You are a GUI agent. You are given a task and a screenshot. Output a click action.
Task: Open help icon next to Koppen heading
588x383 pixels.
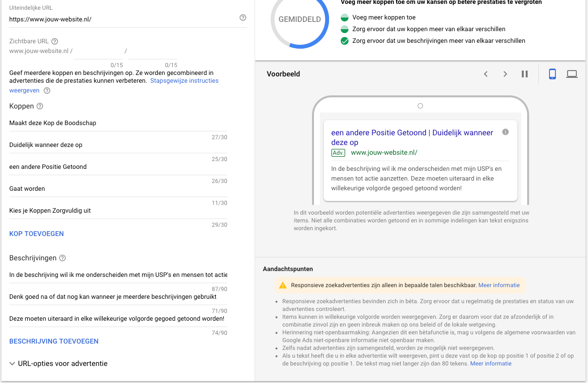40,106
